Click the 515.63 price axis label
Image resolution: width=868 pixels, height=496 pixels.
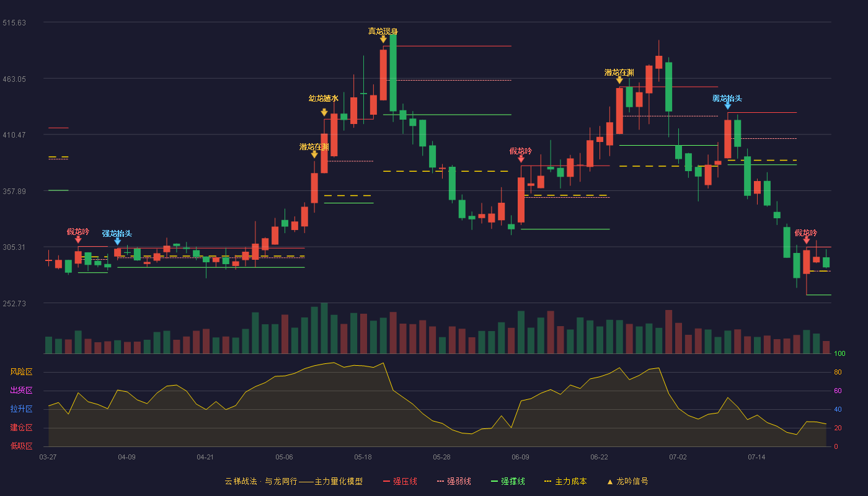[14, 22]
